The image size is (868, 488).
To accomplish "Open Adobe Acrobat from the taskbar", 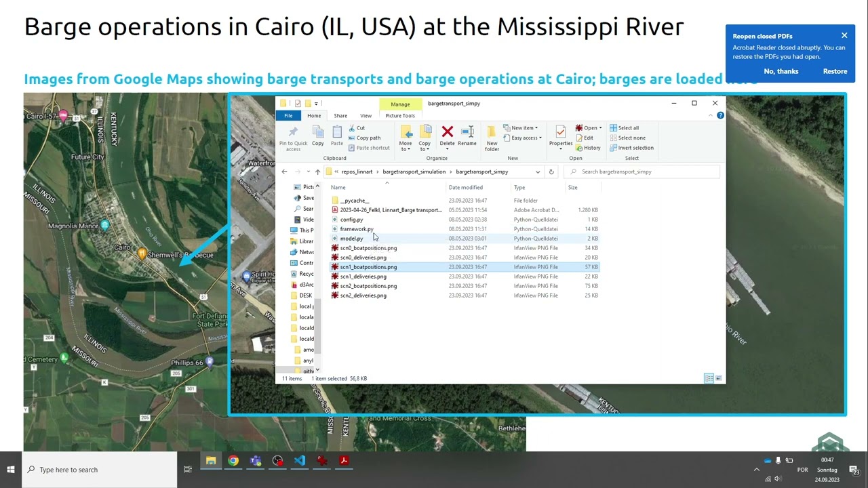I will click(x=344, y=461).
